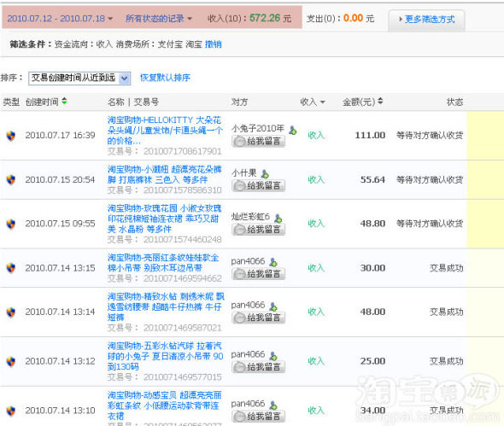Click 撤销 to cancel the filter conditions
Screen dimensions: 504x426
(x=213, y=44)
